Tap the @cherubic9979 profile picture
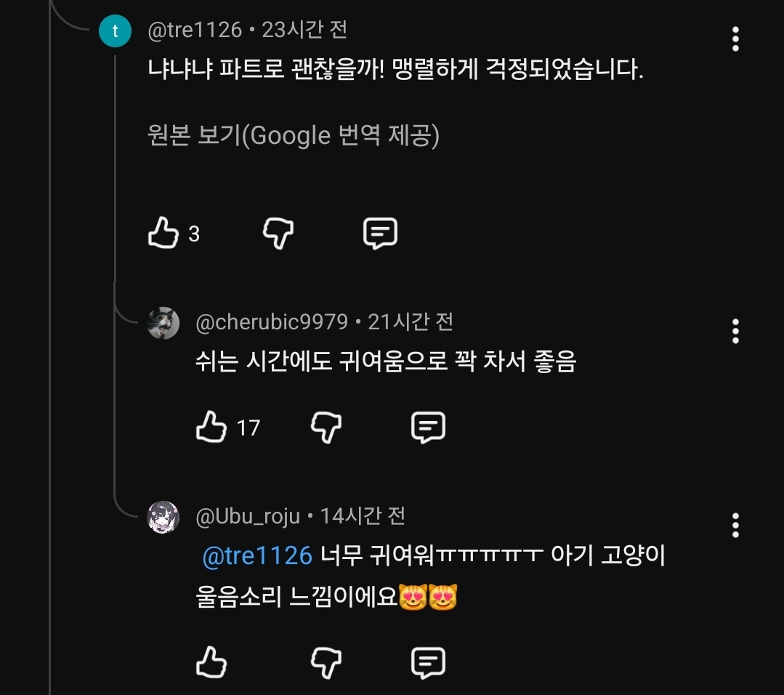This screenshot has height=695, width=784. [163, 323]
